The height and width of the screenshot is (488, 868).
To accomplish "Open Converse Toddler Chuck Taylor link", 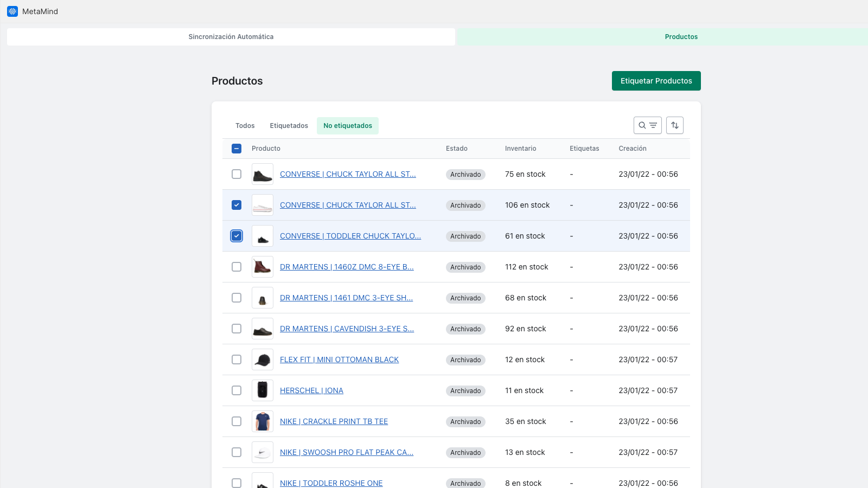I will [x=350, y=236].
